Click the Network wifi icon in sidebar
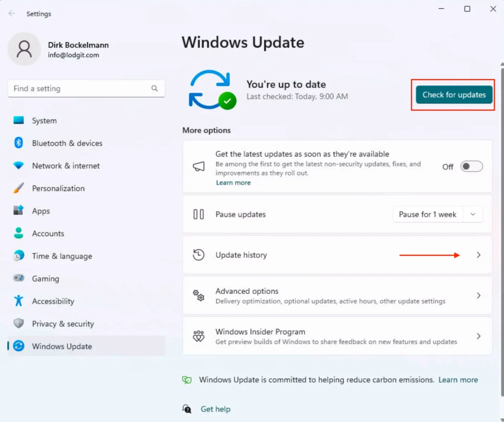Screen dimensions: 504x422 click(18, 165)
